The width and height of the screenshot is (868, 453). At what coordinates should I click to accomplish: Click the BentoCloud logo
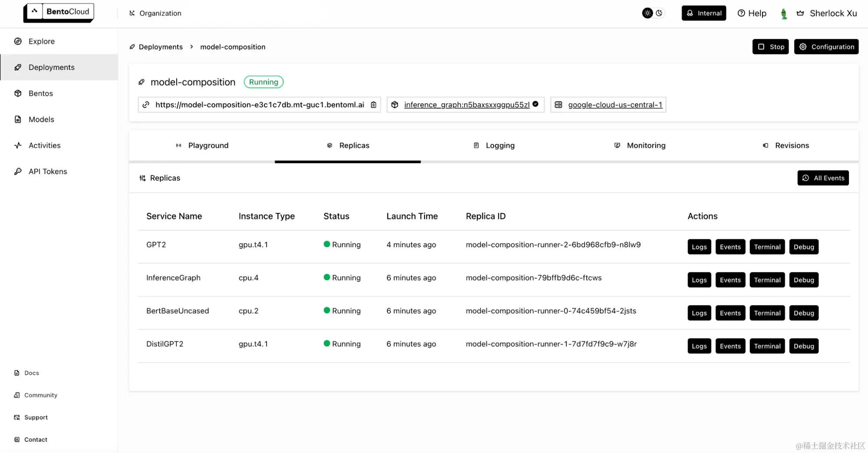(59, 12)
